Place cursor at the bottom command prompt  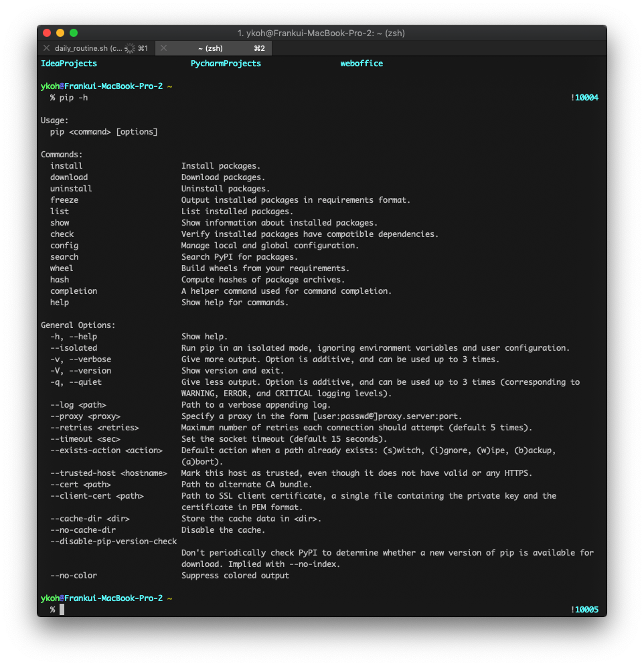(x=62, y=610)
